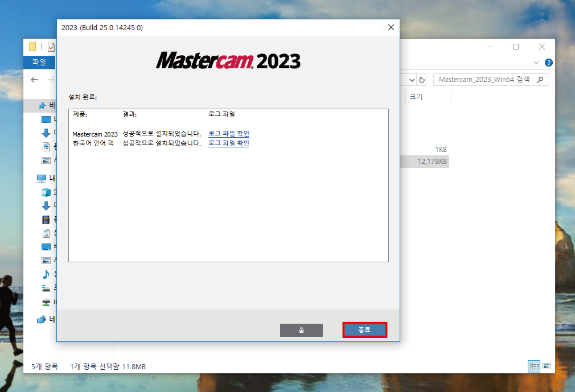Open the 파일 tab in File Explorer

(x=39, y=62)
